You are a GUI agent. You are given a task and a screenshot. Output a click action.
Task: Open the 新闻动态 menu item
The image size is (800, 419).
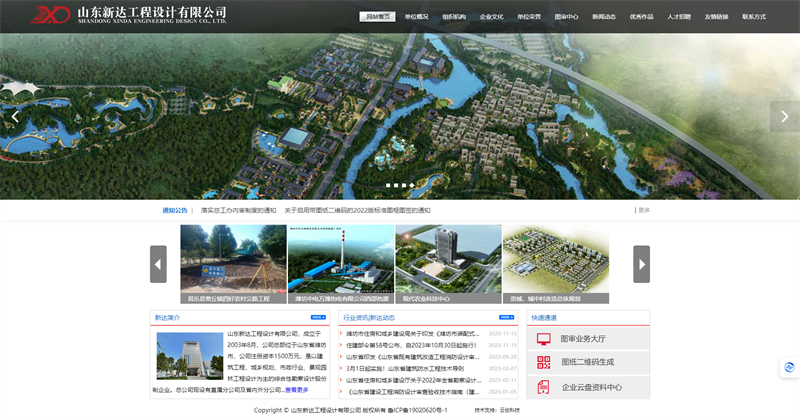[604, 17]
